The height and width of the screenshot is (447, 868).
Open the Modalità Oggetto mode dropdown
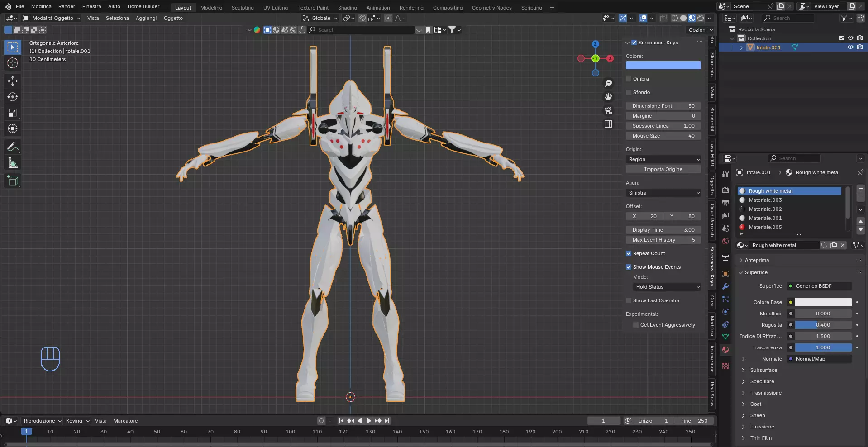click(52, 18)
